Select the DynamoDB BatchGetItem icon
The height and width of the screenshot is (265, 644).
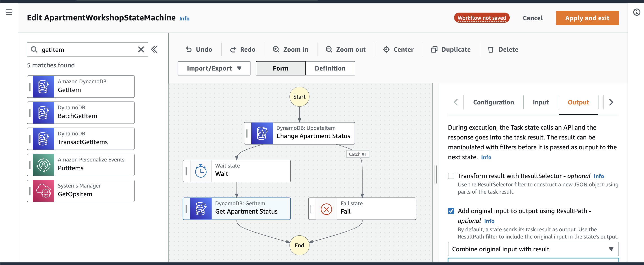(x=43, y=113)
